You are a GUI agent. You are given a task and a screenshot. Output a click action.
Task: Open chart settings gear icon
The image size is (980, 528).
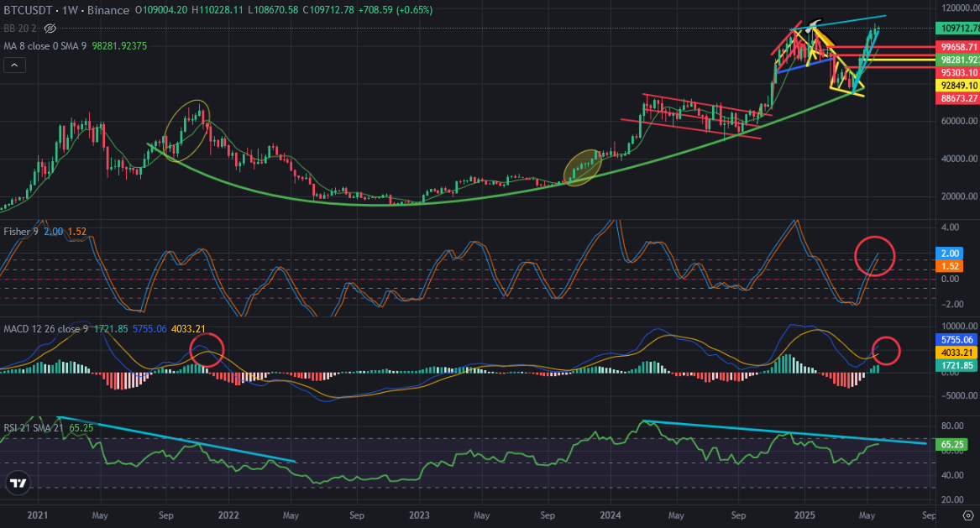click(968, 515)
